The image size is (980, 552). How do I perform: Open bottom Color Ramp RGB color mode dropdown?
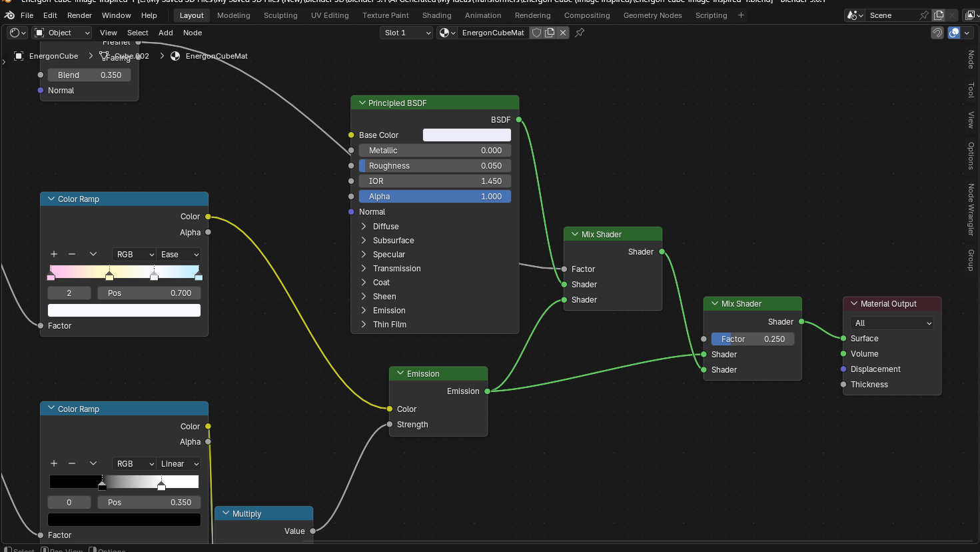134,464
